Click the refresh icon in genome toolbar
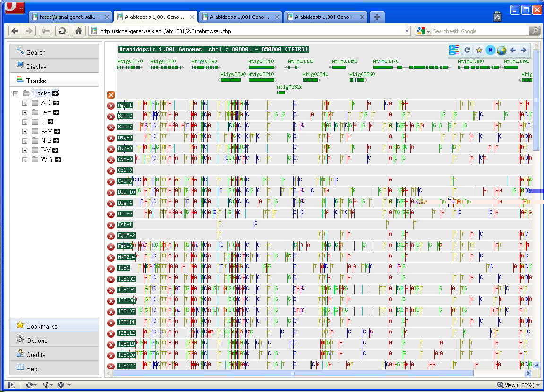Screen dimensions: 544x392 pyautogui.click(x=467, y=50)
